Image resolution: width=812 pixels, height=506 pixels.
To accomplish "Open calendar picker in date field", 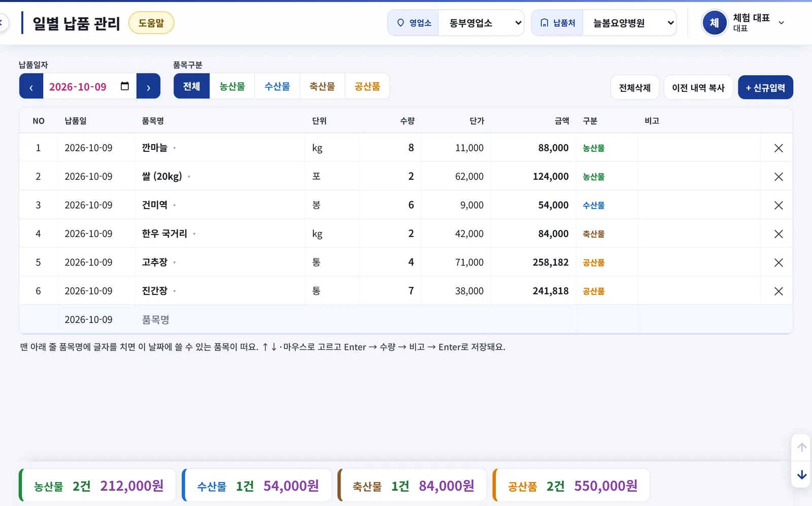I will [x=125, y=86].
